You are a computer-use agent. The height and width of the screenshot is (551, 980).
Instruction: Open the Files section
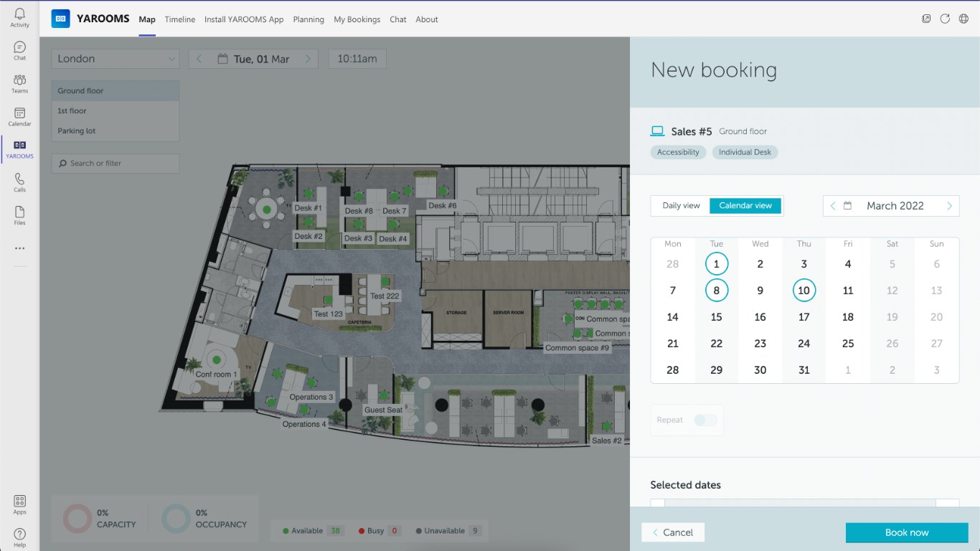(19, 215)
